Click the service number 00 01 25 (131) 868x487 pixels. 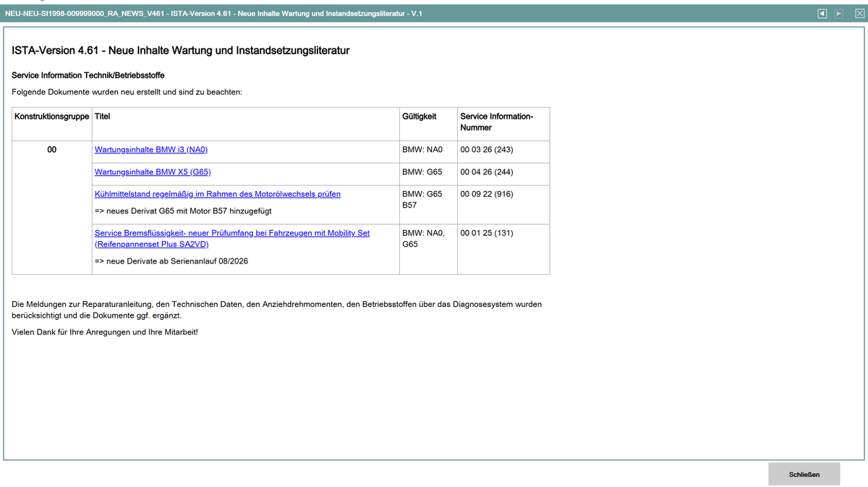tap(487, 233)
